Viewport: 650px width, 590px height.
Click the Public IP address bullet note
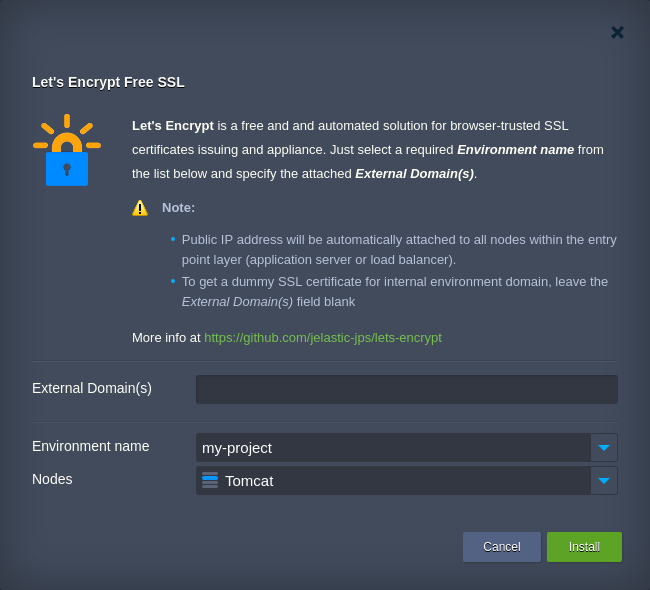[398, 249]
